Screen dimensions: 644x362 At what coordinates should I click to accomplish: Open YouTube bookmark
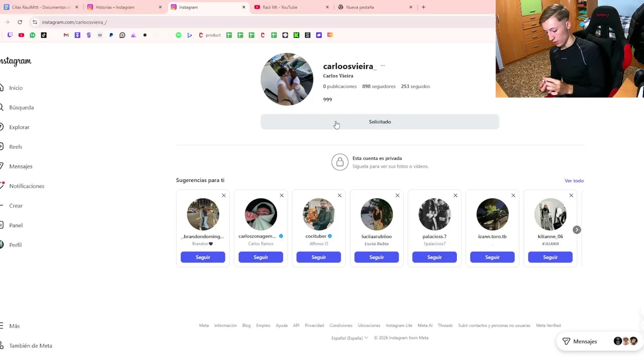pos(21,35)
